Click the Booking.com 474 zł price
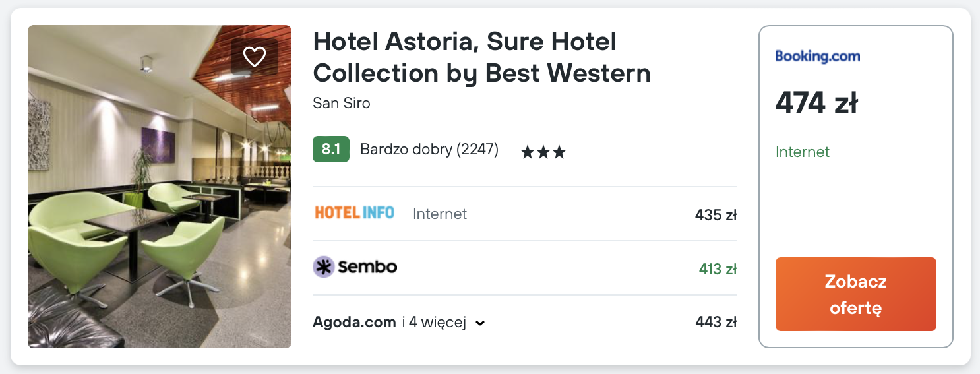This screenshot has width=980, height=374. tap(816, 103)
